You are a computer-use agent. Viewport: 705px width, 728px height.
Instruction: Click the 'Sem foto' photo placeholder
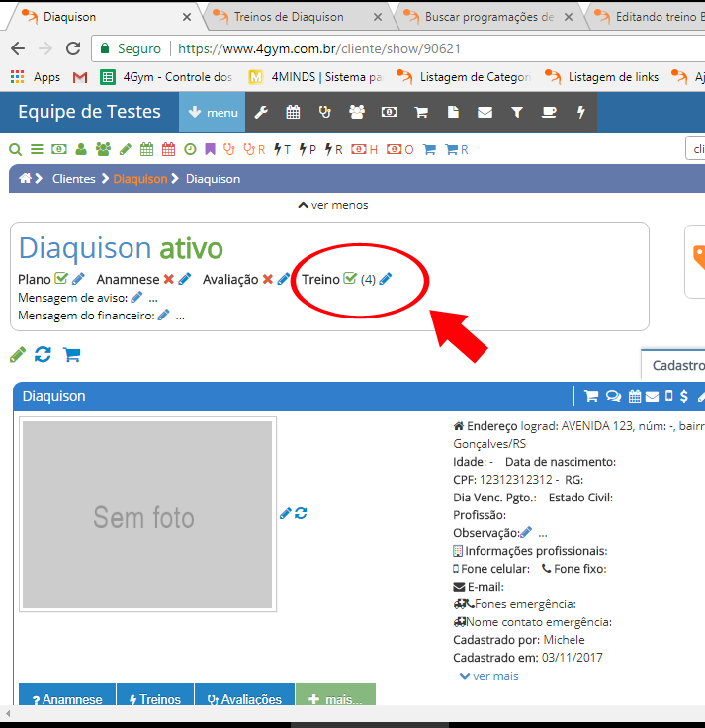(x=146, y=514)
